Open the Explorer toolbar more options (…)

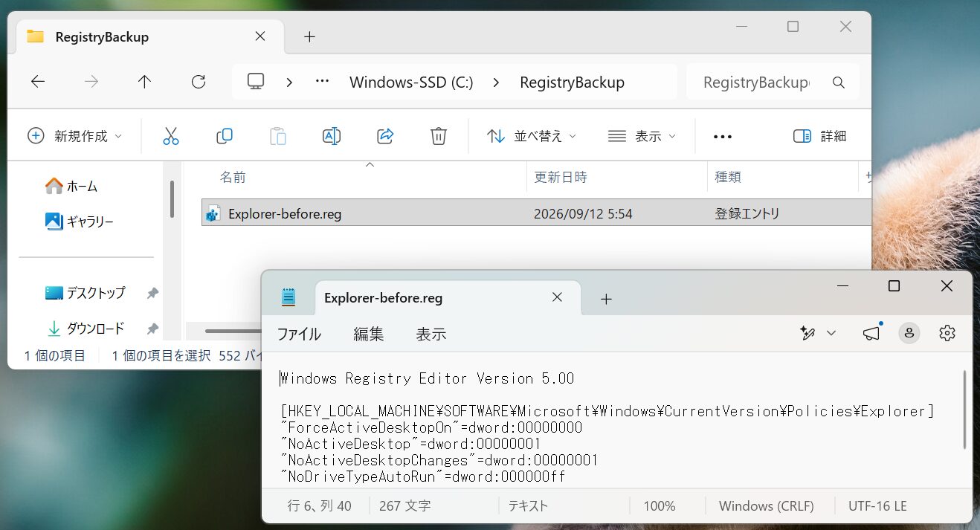[723, 137]
